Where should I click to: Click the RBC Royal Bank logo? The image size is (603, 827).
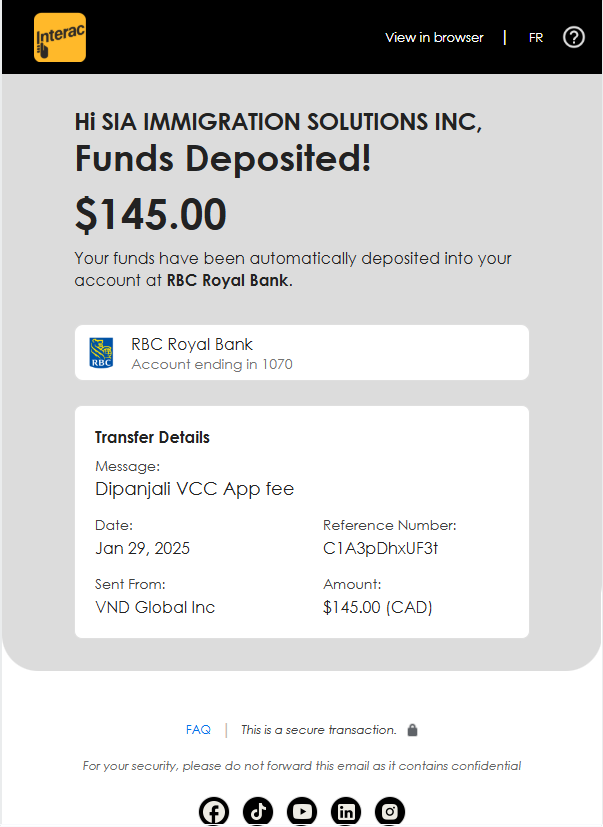pyautogui.click(x=101, y=353)
